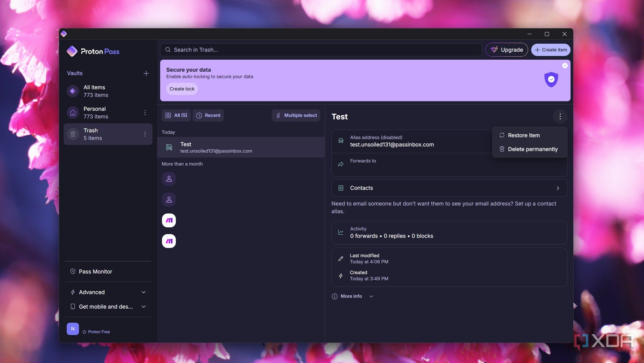Screen dimensions: 644x363
Task: Select the Test alias item in list
Action: click(241, 147)
